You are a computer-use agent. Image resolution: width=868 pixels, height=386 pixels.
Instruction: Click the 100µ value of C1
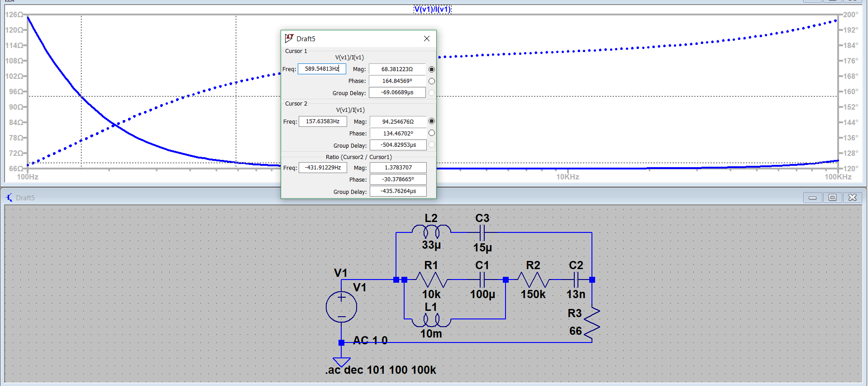[x=482, y=294]
